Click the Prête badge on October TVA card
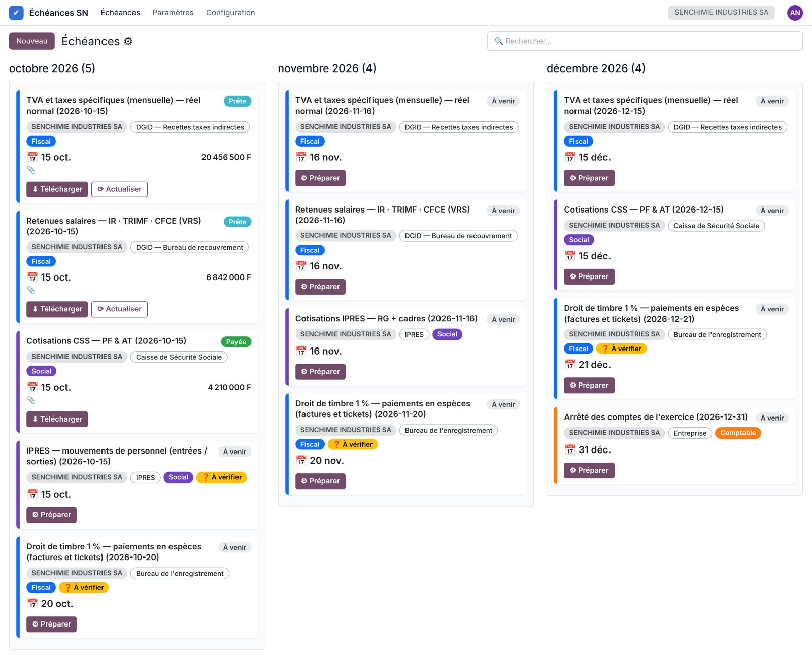 (238, 101)
